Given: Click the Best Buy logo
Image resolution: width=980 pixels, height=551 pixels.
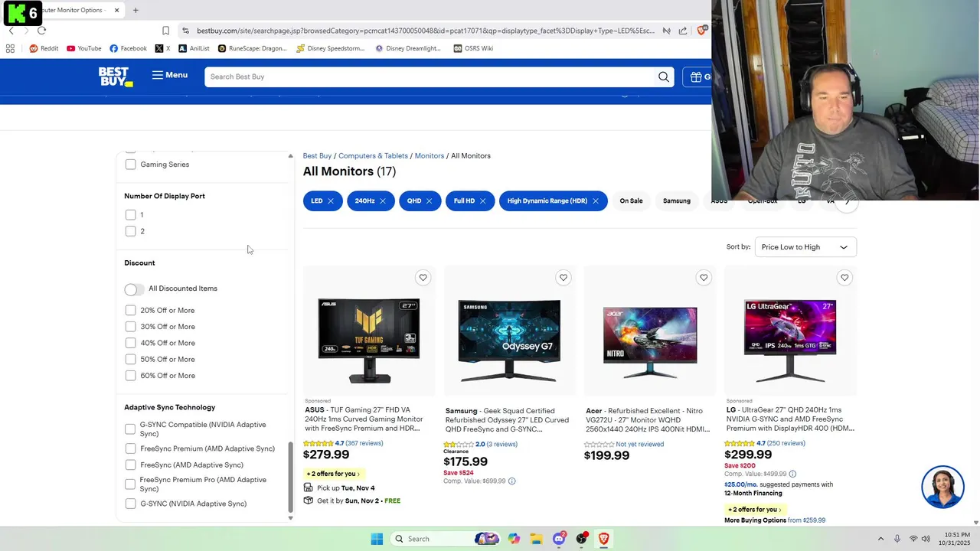Looking at the screenshot, I should [x=116, y=77].
